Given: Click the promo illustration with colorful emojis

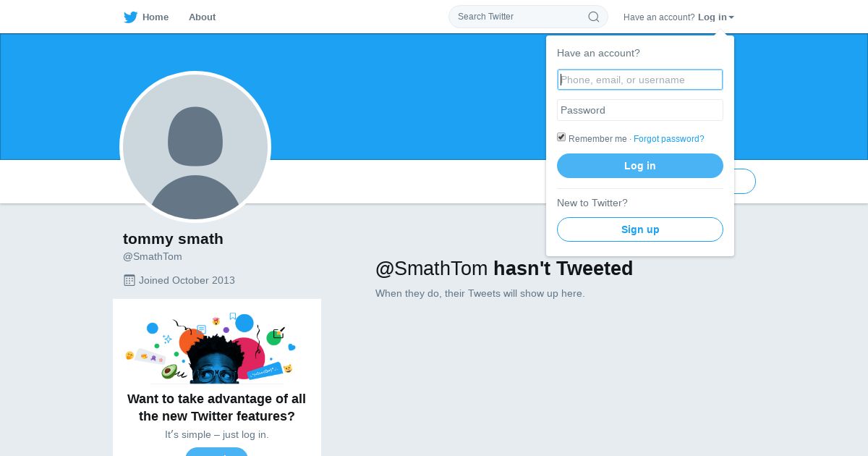Looking at the screenshot, I should tap(211, 349).
